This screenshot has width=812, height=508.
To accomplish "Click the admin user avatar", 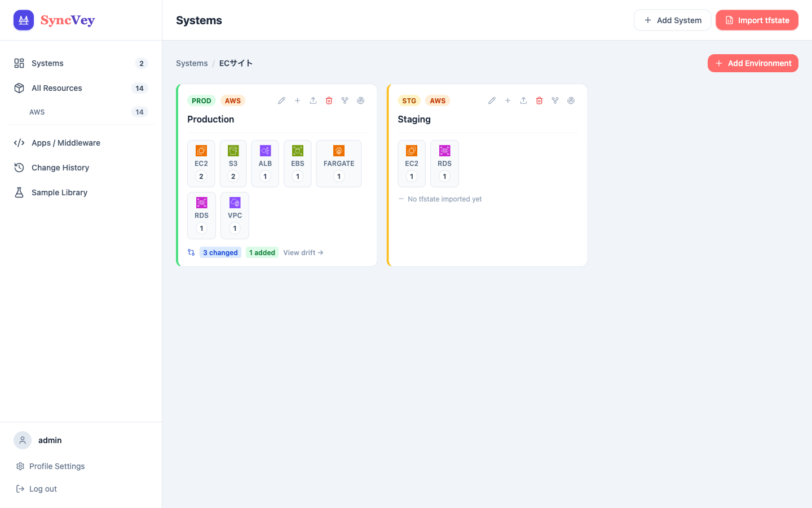I will (23, 440).
